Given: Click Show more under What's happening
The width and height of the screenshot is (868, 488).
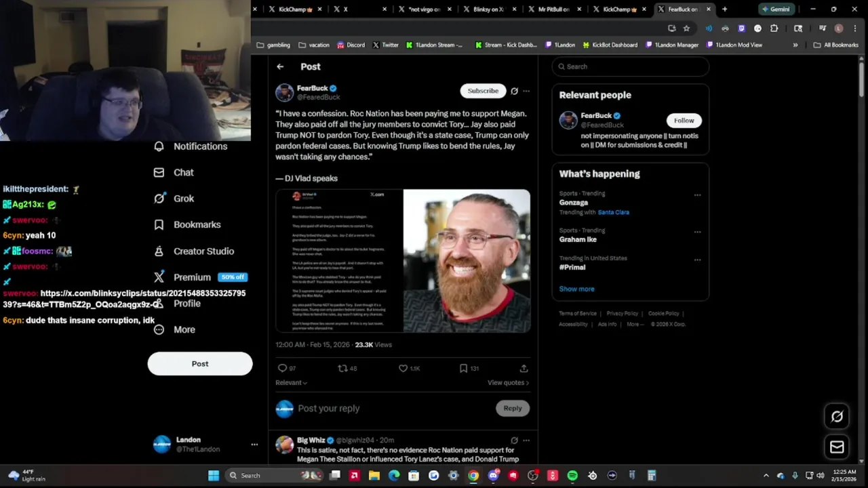Looking at the screenshot, I should pos(576,289).
